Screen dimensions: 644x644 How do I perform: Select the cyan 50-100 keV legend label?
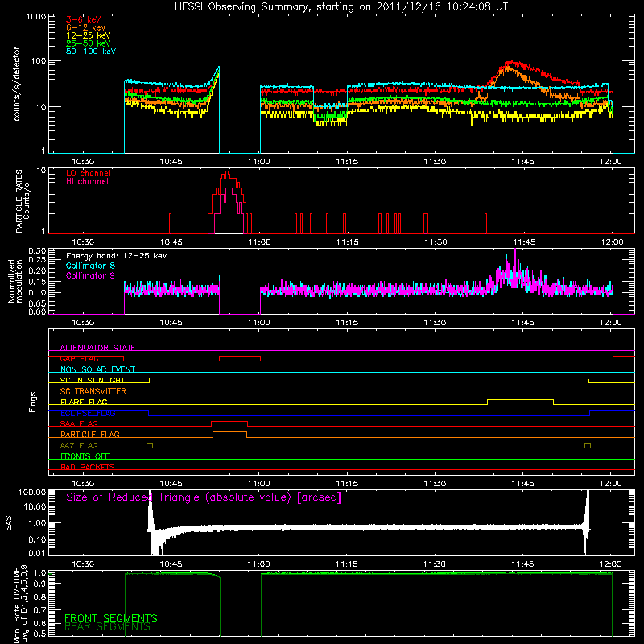pos(91,52)
